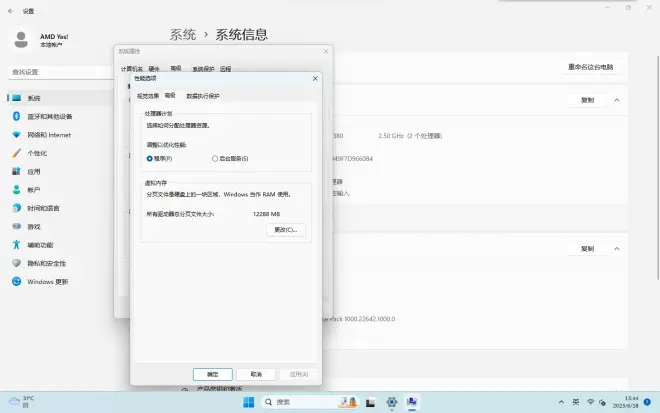This screenshot has height=413, width=660.
Task: Click the AMD Yes! user avatar
Action: (21, 40)
